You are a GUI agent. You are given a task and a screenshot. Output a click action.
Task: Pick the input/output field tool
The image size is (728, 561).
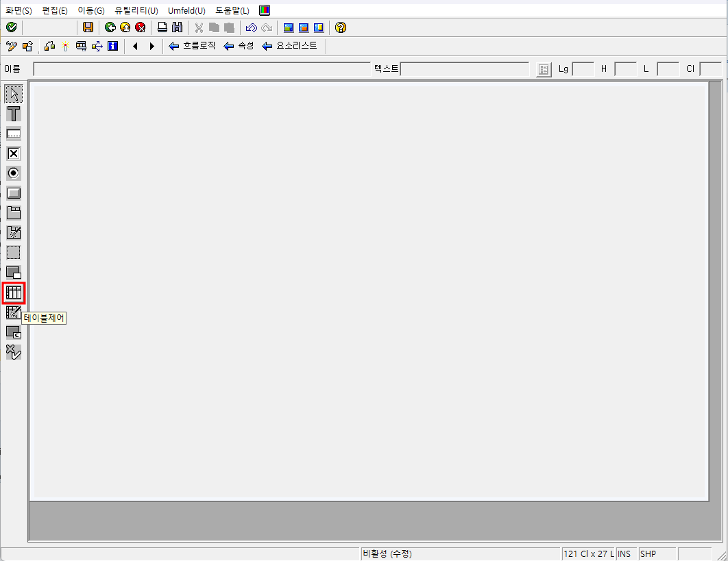pyautogui.click(x=14, y=134)
